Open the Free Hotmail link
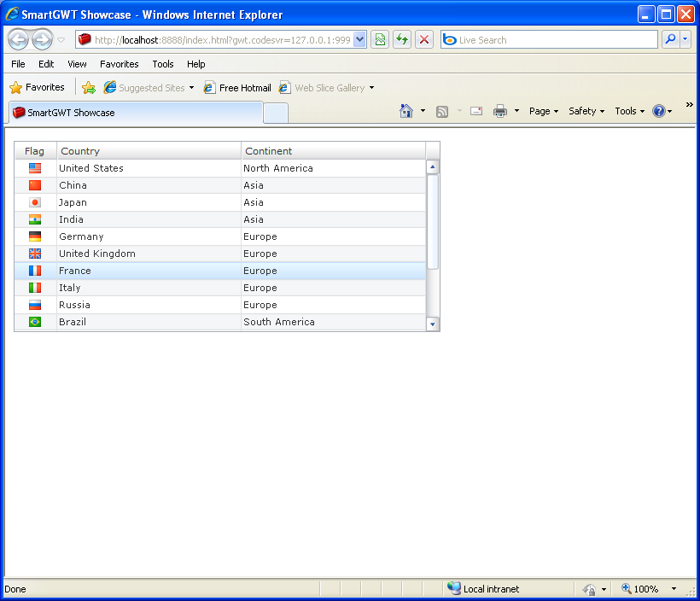This screenshot has width=700, height=601. (x=237, y=88)
